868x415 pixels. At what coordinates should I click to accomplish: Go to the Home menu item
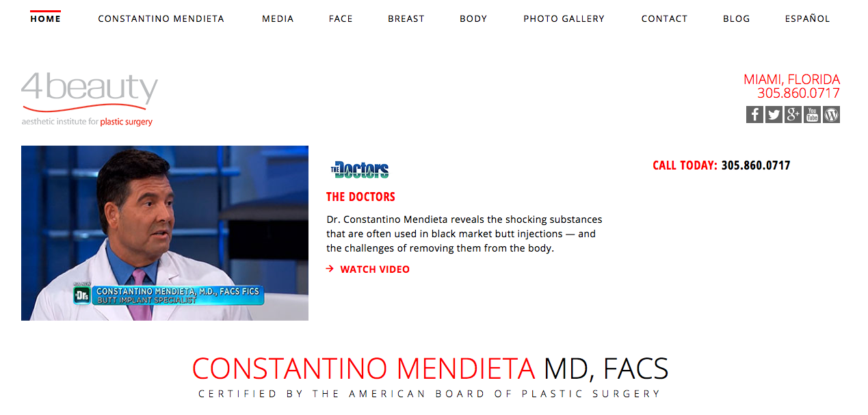point(46,18)
